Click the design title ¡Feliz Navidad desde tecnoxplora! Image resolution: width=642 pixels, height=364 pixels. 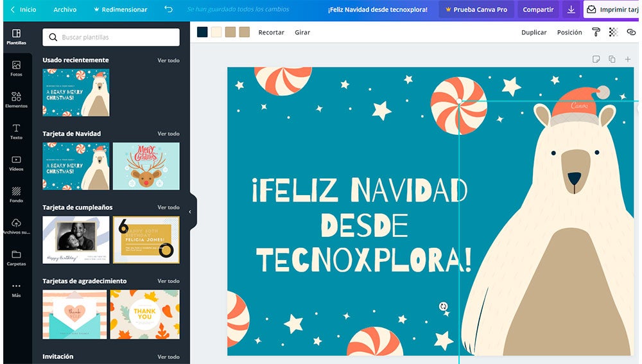click(x=377, y=10)
